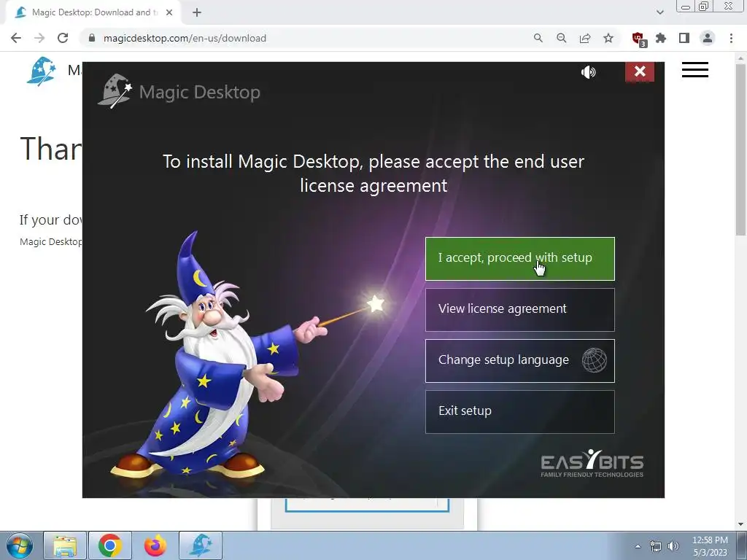747x560 pixels.
Task: Toggle Chrome side panel icon
Action: 684,38
